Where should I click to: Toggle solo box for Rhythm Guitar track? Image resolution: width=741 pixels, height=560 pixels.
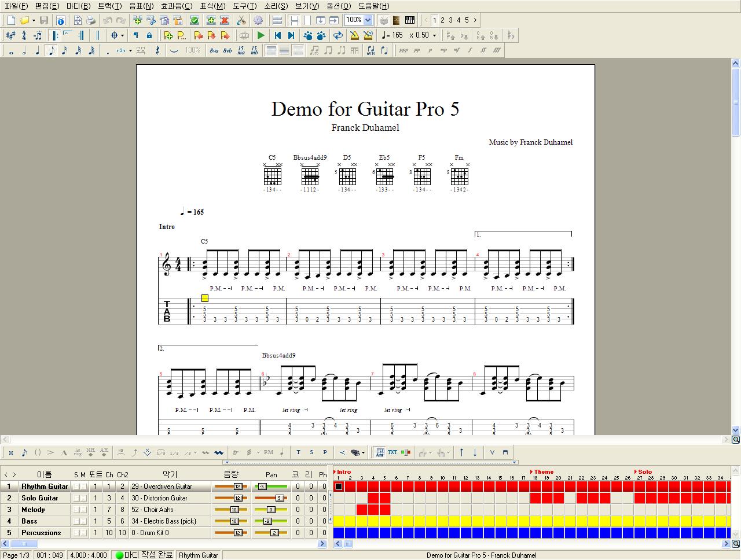(76, 487)
